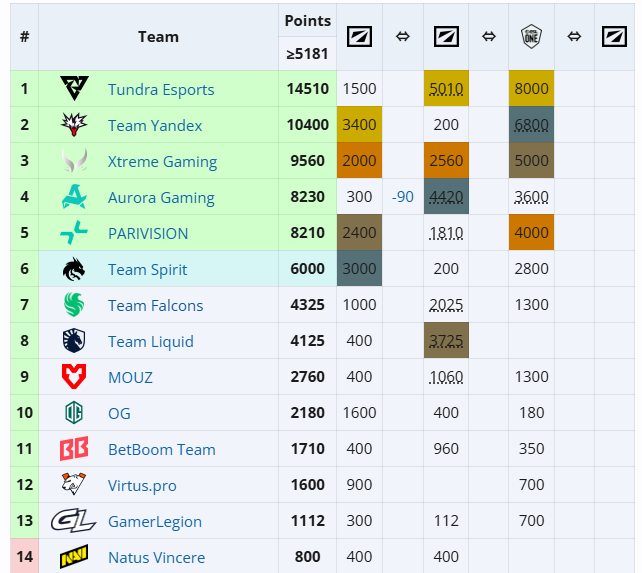
Task: Click the MOUZ heart logo icon
Action: tap(74, 376)
